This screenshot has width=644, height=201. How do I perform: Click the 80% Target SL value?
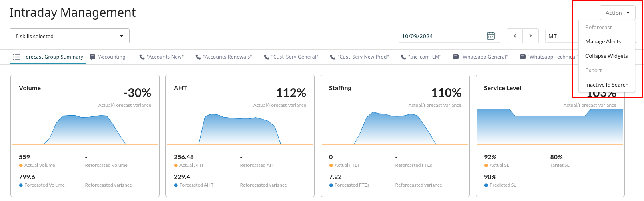tap(556, 157)
